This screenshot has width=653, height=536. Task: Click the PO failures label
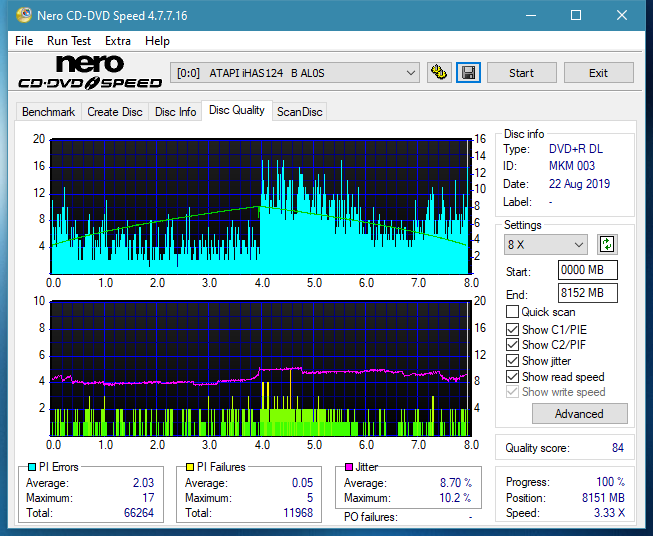371,517
